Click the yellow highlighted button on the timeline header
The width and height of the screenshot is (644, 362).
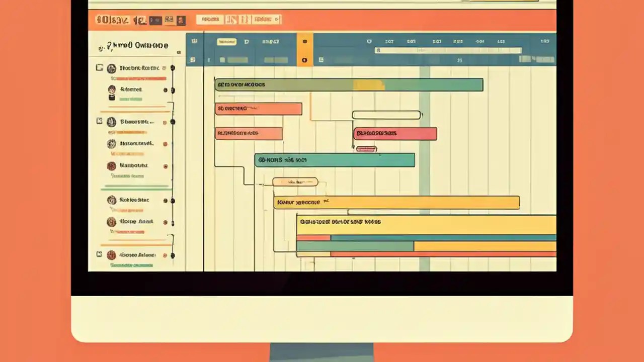(226, 42)
